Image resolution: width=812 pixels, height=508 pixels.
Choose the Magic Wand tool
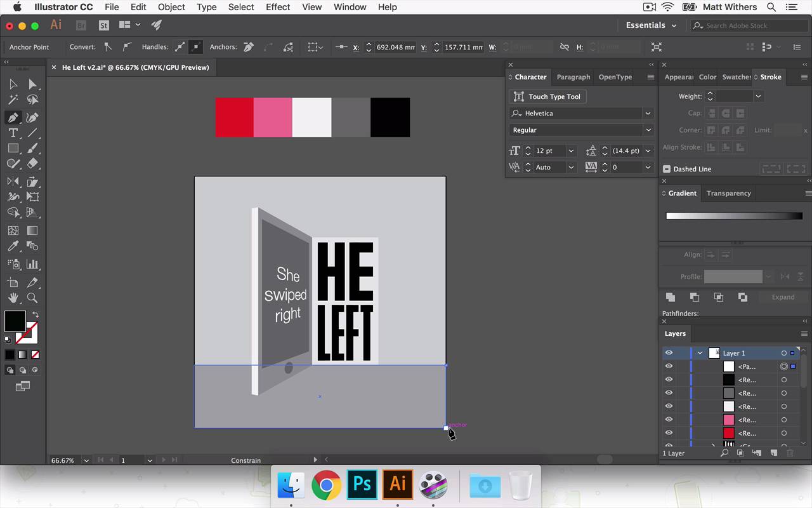click(13, 100)
